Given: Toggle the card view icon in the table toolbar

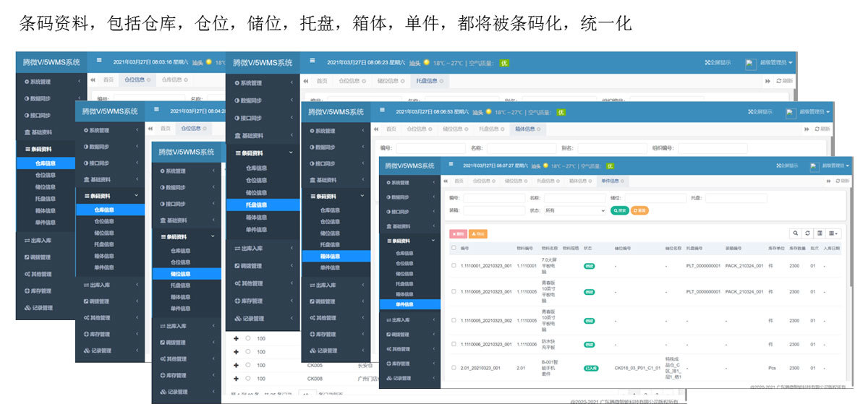Looking at the screenshot, I should point(820,233).
